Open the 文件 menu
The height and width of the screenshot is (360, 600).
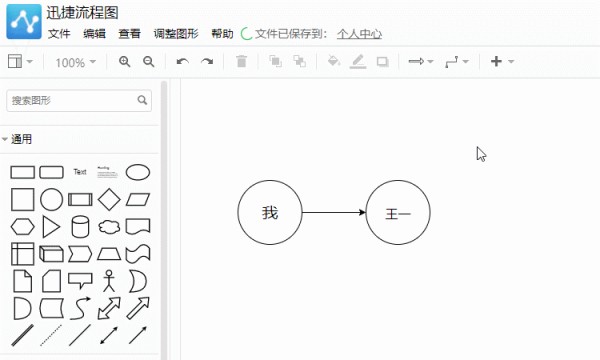(x=59, y=34)
